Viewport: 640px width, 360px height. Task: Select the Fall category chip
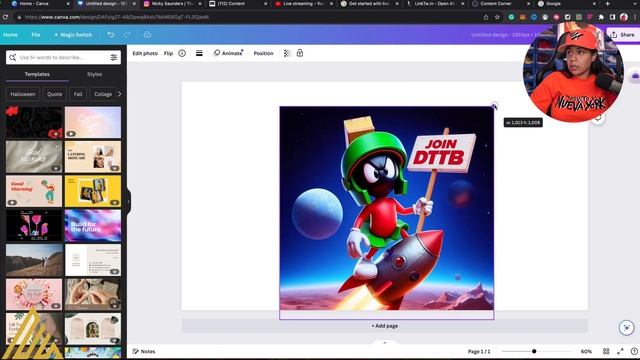[78, 94]
